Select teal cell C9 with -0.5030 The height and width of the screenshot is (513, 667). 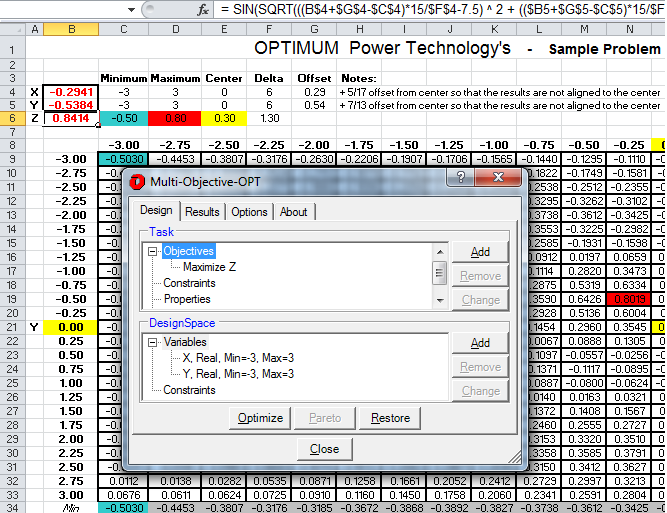(x=124, y=159)
